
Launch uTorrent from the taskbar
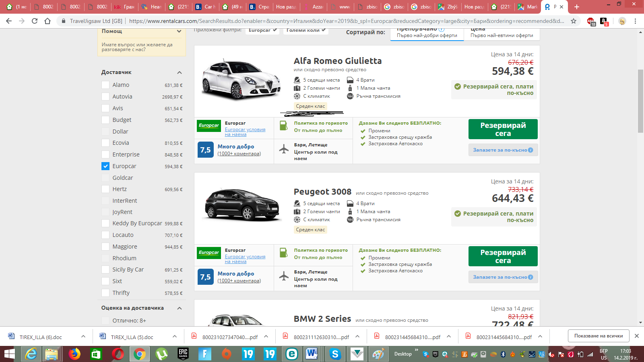click(161, 354)
